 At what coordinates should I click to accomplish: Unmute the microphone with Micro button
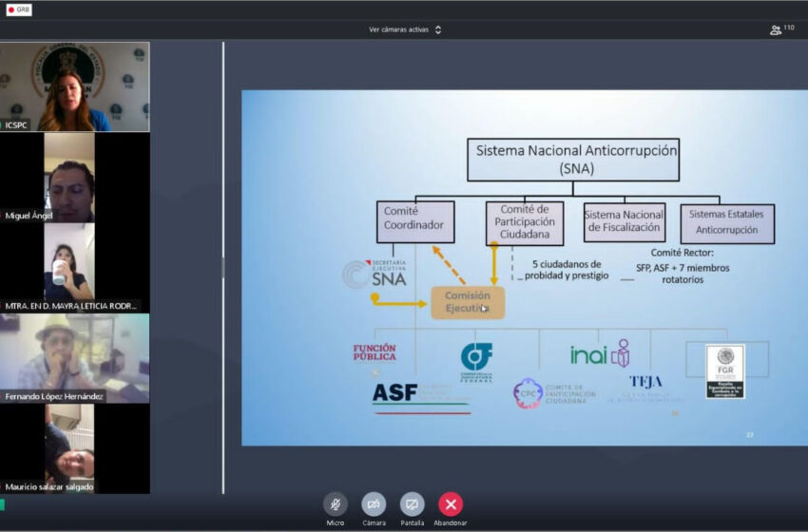[x=335, y=503]
